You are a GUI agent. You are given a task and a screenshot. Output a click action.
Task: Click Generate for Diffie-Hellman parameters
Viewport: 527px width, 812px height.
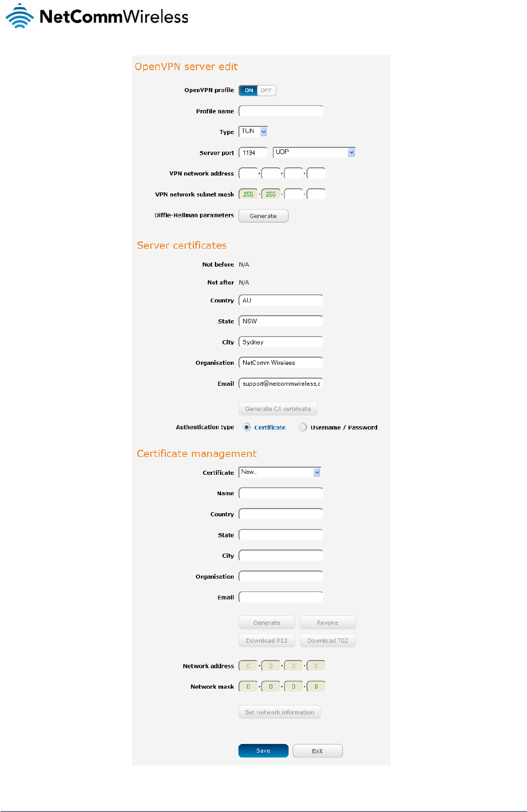click(x=263, y=216)
